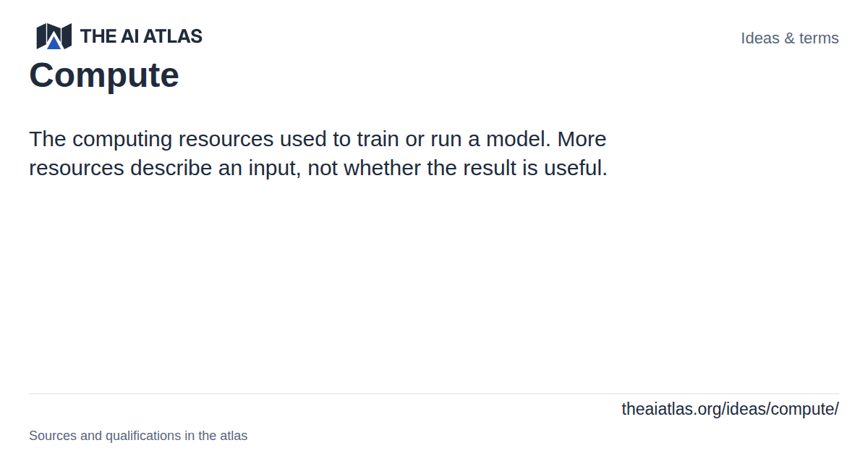Click the horizontal divider above the URL

(434, 394)
